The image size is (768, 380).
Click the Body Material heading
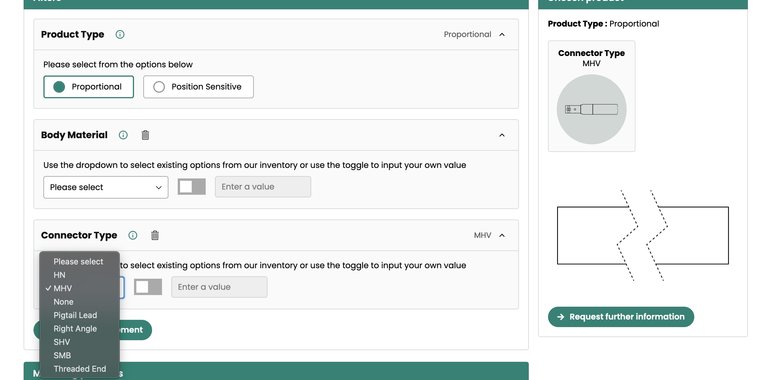[74, 135]
